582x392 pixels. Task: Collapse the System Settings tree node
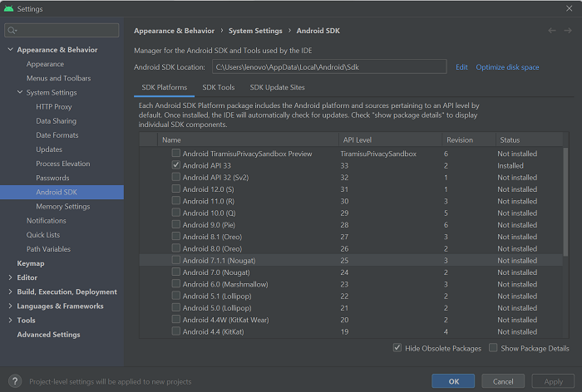click(20, 92)
